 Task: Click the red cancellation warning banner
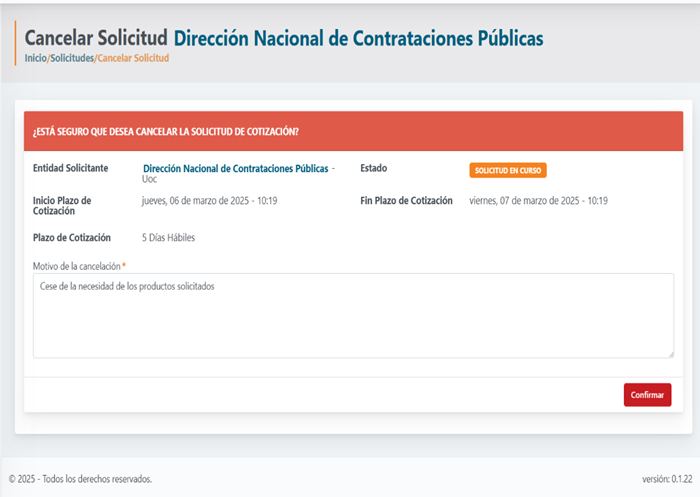(x=353, y=131)
